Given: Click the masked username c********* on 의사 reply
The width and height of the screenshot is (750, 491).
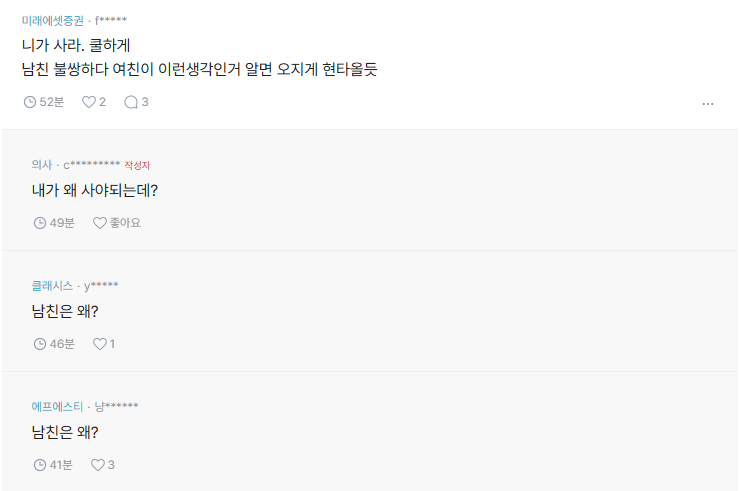Looking at the screenshot, I should click(x=92, y=165).
